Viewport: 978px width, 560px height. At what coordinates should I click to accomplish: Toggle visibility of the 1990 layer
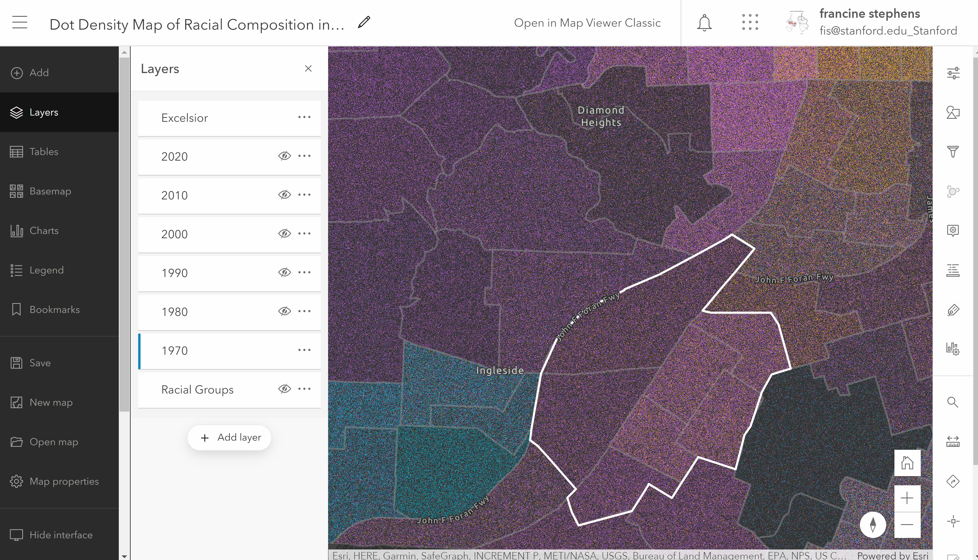(x=284, y=272)
